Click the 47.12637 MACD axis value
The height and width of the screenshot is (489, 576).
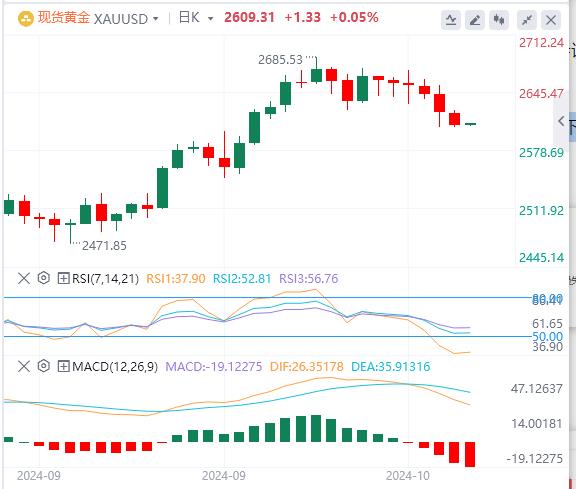(536, 389)
